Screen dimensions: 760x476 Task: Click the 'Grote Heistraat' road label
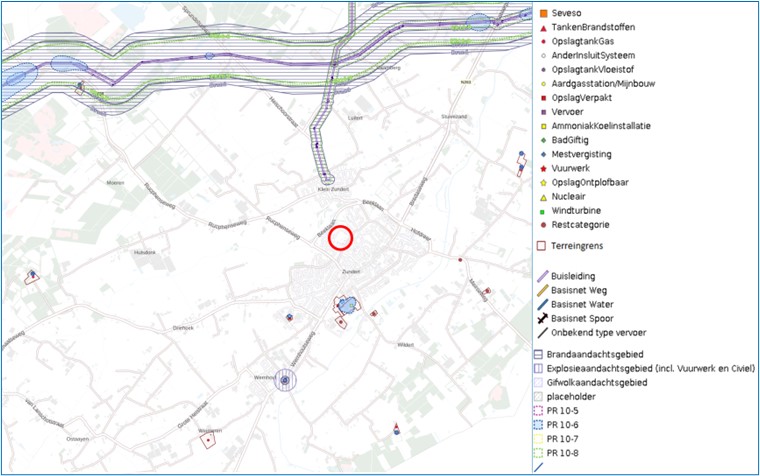[x=192, y=415]
